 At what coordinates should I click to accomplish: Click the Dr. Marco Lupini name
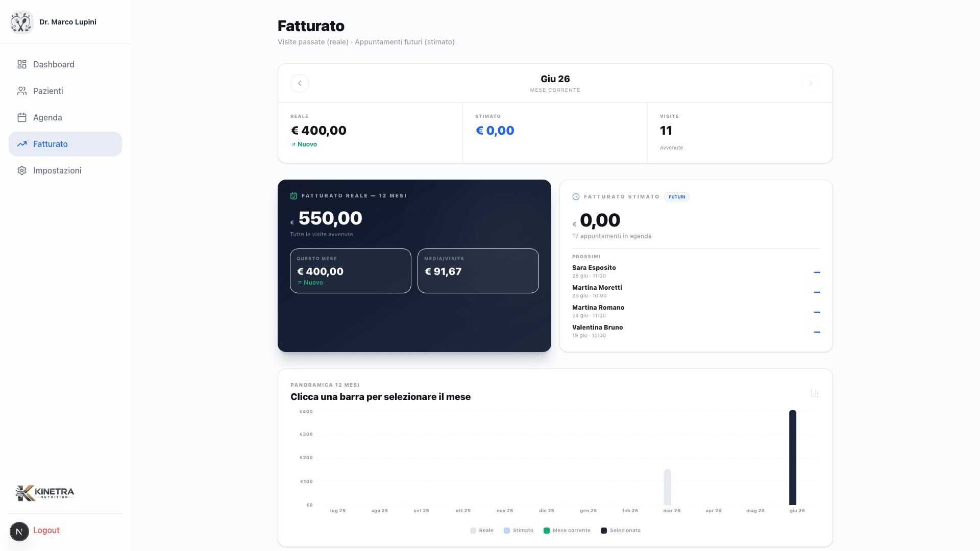[x=68, y=22]
